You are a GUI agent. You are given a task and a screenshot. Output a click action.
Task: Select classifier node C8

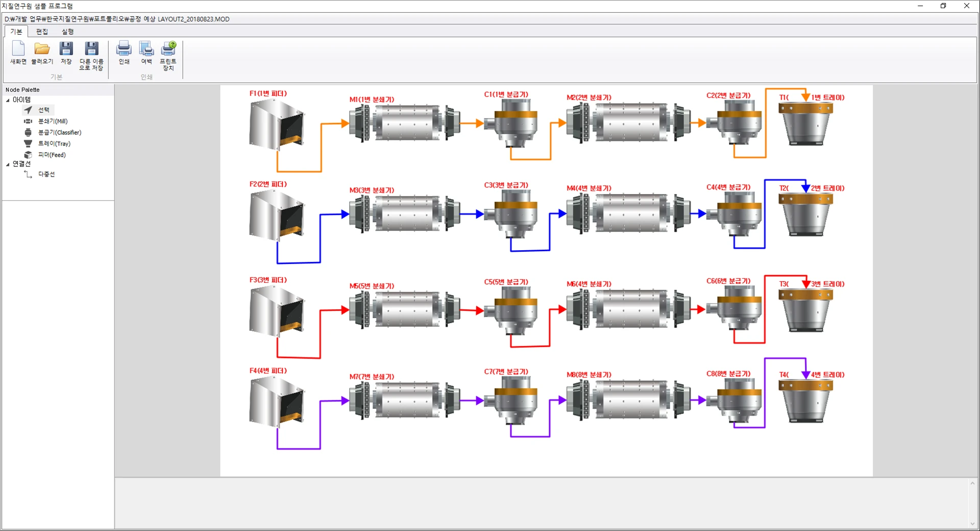point(735,400)
